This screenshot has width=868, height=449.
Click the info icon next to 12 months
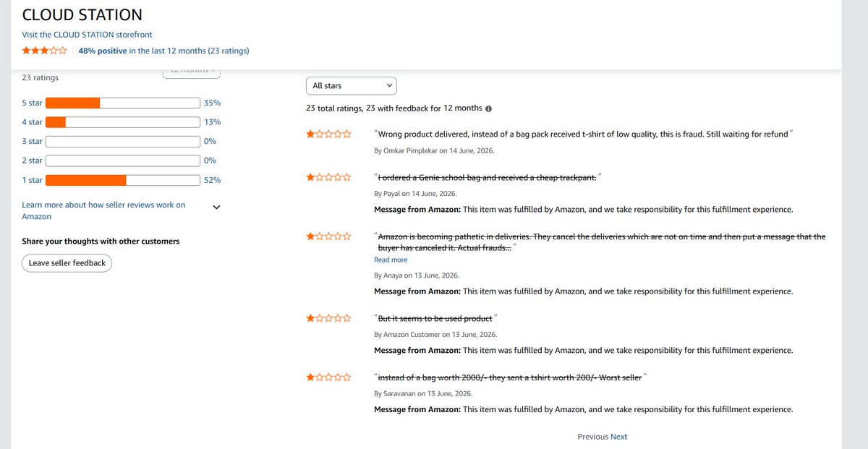coord(488,108)
